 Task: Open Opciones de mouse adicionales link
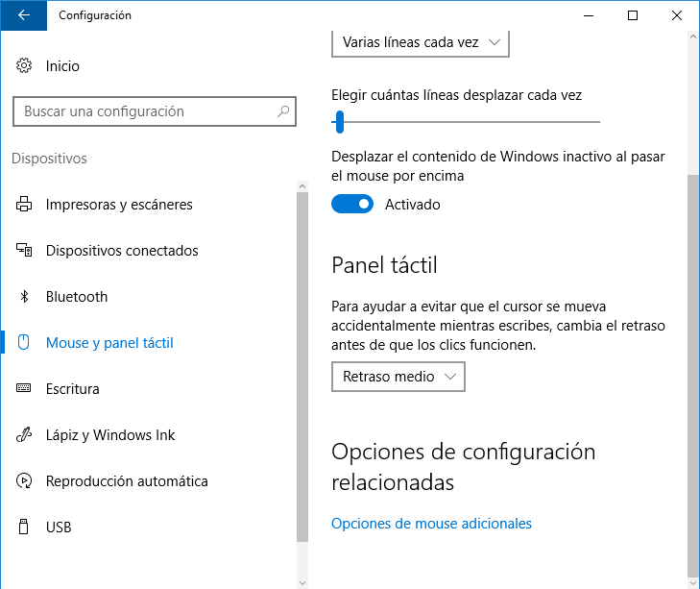pyautogui.click(x=431, y=524)
